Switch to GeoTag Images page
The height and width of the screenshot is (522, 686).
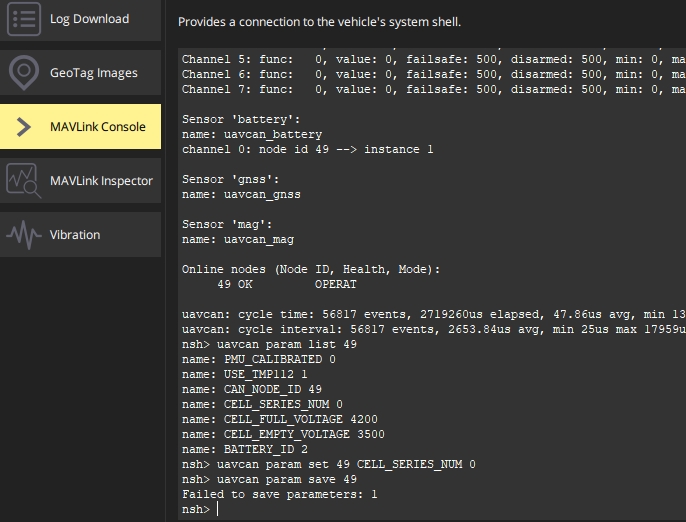(80, 73)
